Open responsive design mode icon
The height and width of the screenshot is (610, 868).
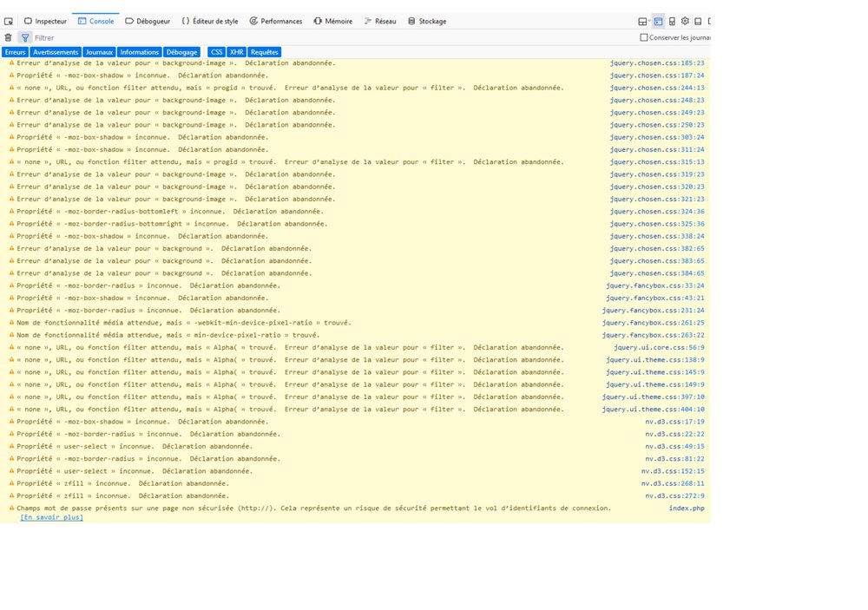[672, 21]
